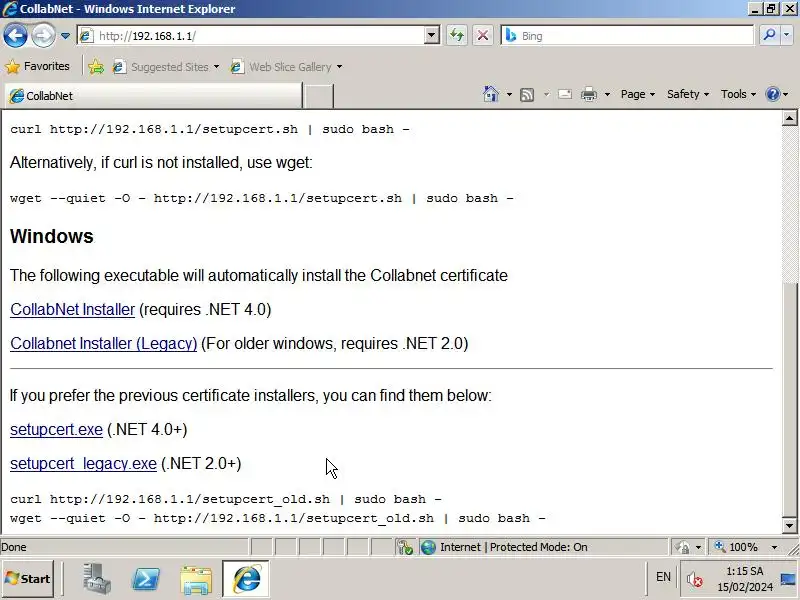Click the Print printer icon
Viewport: 800px width, 600px height.
(x=589, y=94)
